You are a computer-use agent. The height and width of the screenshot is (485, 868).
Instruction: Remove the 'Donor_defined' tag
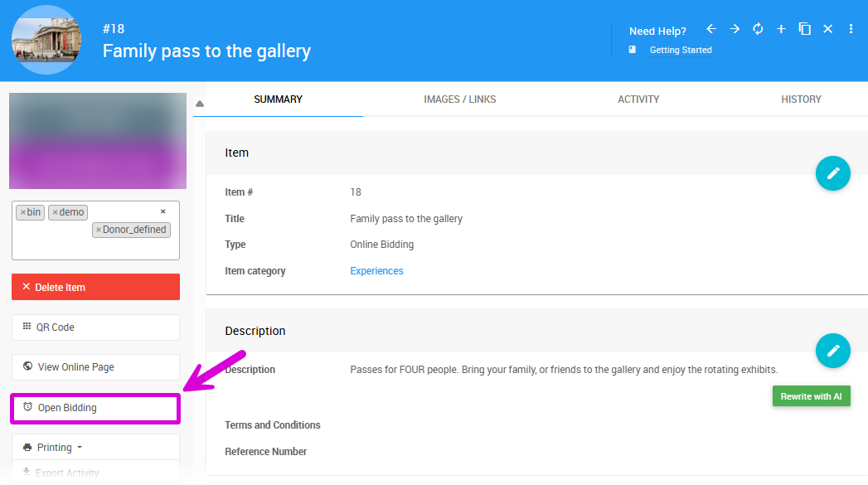99,230
